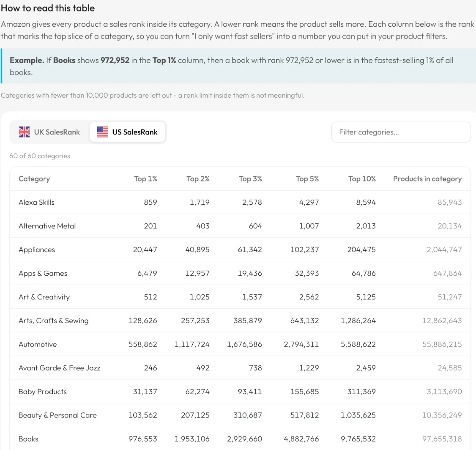Click Automotive Top 1% value 558,862
The image size is (476, 450).
point(143,344)
